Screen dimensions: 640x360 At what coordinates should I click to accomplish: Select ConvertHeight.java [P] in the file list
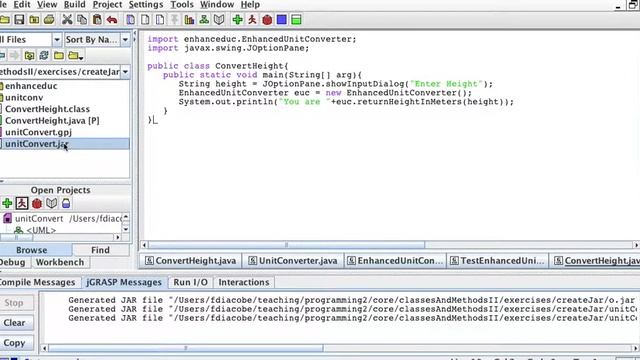click(52, 121)
